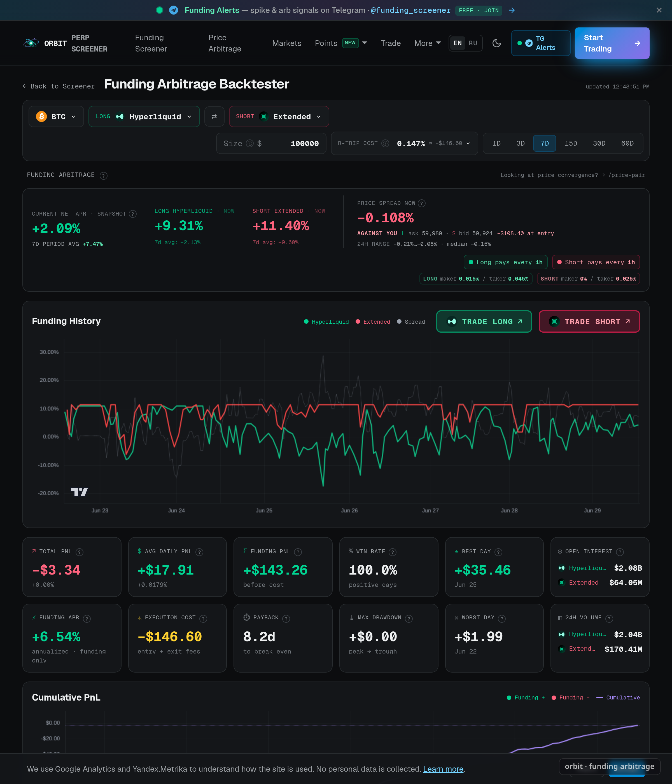672x784 pixels.
Task: Select the 30D period tab
Action: click(599, 143)
